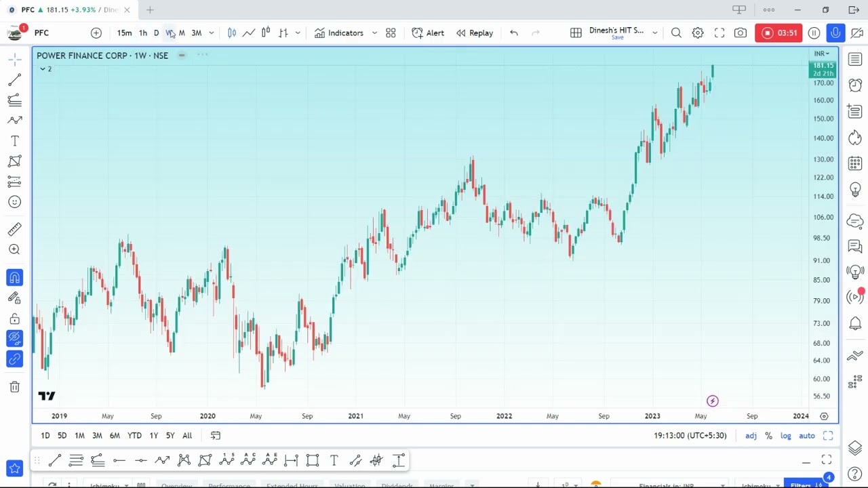The height and width of the screenshot is (488, 868).
Task: Open indicator templates grid icon
Action: click(391, 33)
